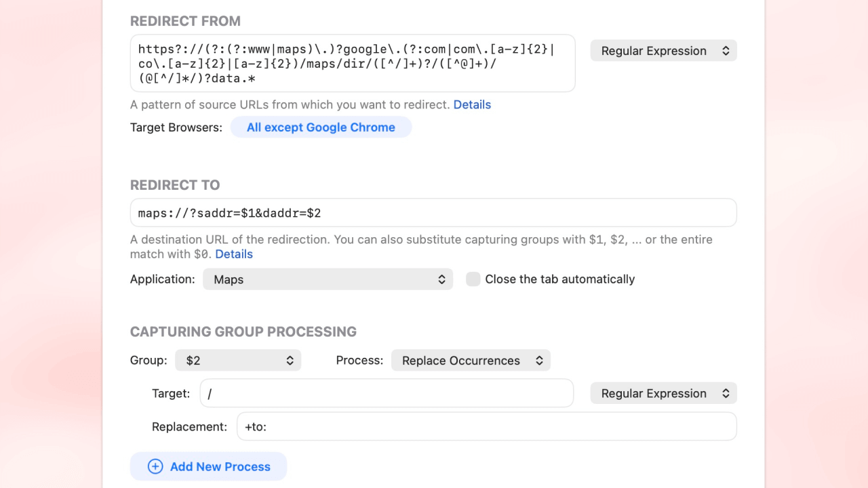The height and width of the screenshot is (488, 868).
Task: Click the up-down arrows on Redirect From's Regular Expression selector
Action: point(726,51)
